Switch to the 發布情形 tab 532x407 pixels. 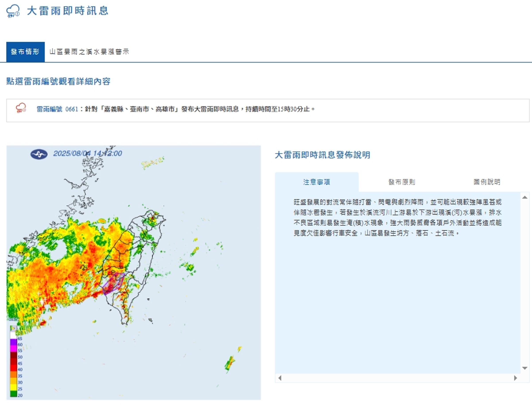point(25,52)
